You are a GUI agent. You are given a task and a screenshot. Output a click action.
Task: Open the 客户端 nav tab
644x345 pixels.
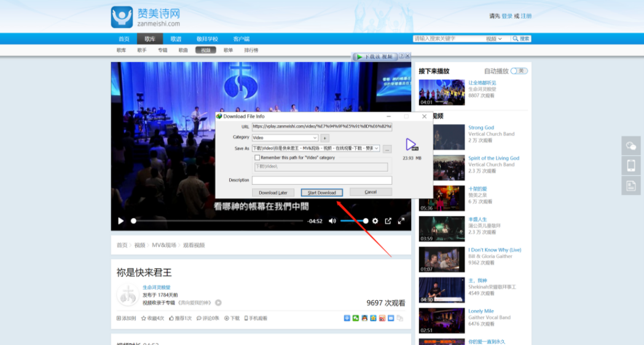pyautogui.click(x=241, y=39)
